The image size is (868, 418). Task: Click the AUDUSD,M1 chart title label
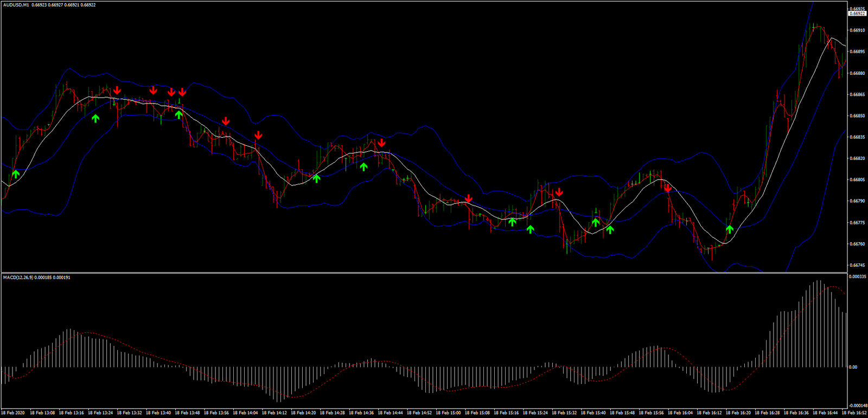click(15, 5)
